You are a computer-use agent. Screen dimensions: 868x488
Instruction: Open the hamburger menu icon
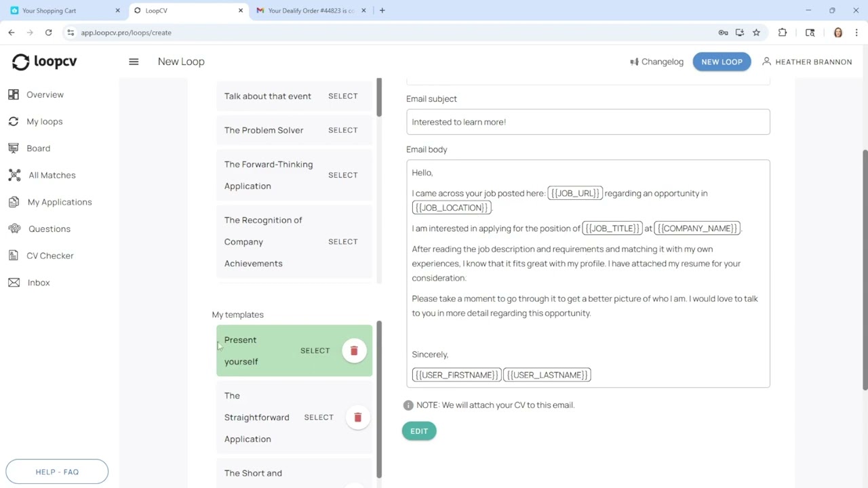(134, 62)
